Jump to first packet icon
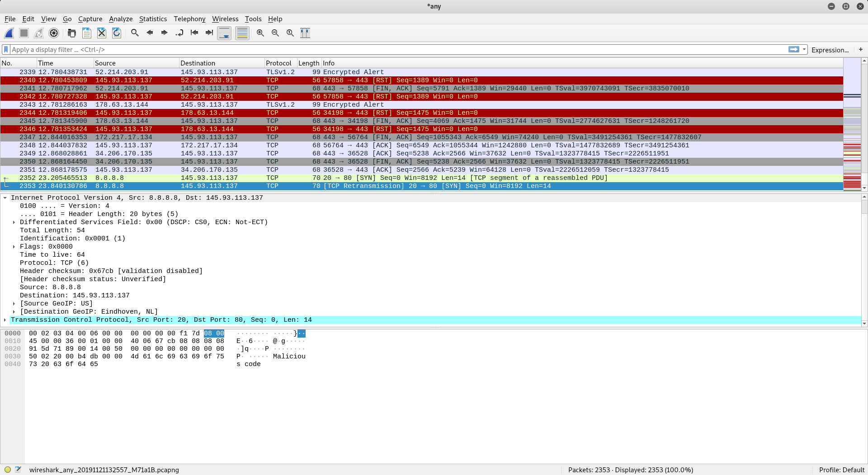The width and height of the screenshot is (868, 475). click(x=194, y=33)
